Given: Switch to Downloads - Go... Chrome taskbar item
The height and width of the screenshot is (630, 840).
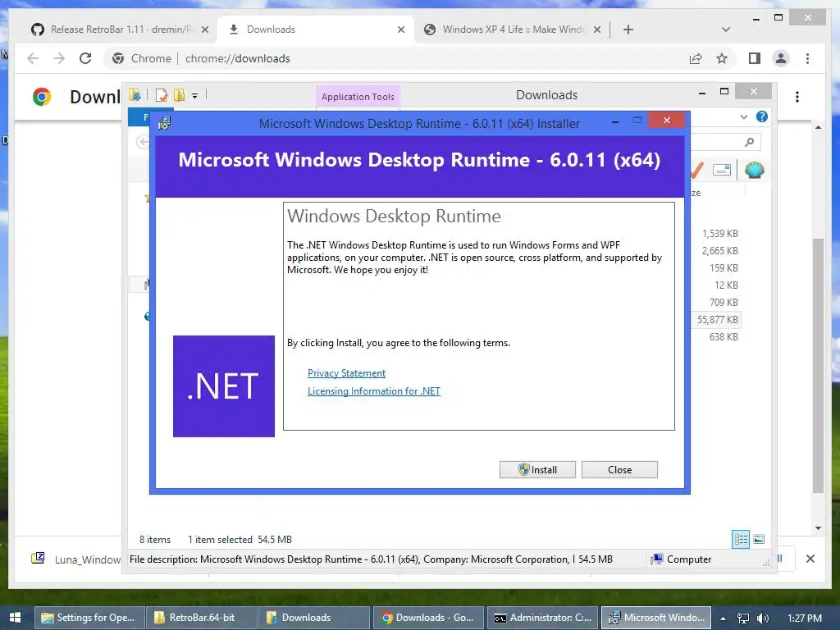Looking at the screenshot, I should 427,618.
